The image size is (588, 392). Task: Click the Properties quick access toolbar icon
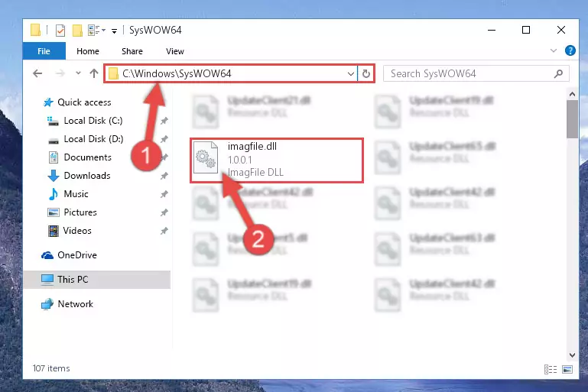60,30
